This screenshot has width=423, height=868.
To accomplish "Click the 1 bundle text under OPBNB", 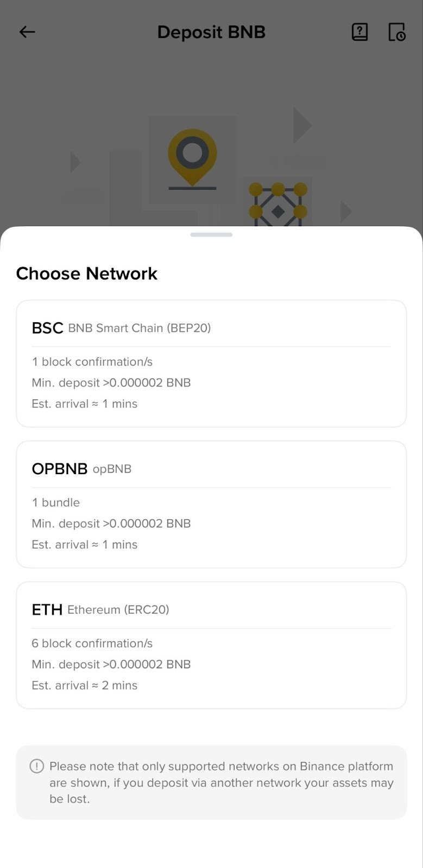I will 56,502.
